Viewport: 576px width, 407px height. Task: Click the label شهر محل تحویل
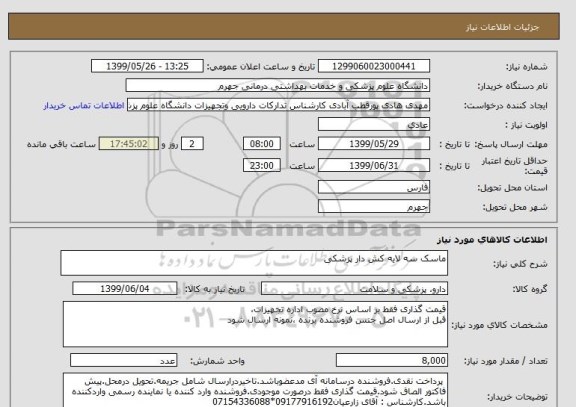point(515,207)
